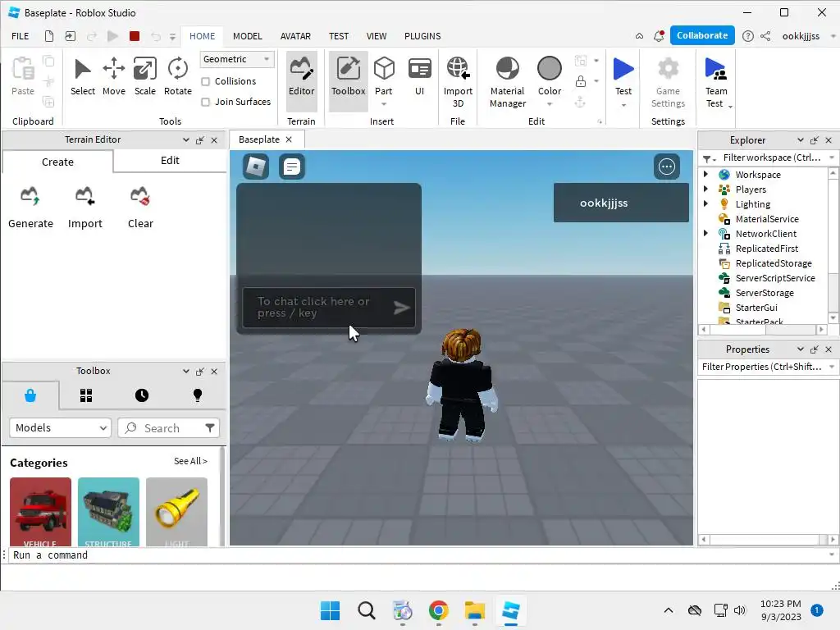
Task: Switch to the PLUGINS ribbon tab
Action: pos(422,36)
